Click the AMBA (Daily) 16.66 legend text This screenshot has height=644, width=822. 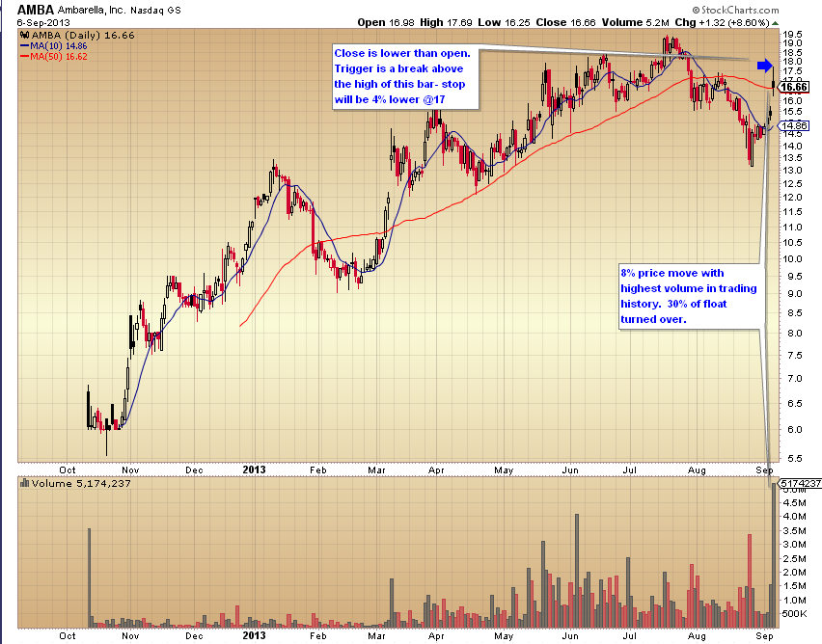pos(83,35)
